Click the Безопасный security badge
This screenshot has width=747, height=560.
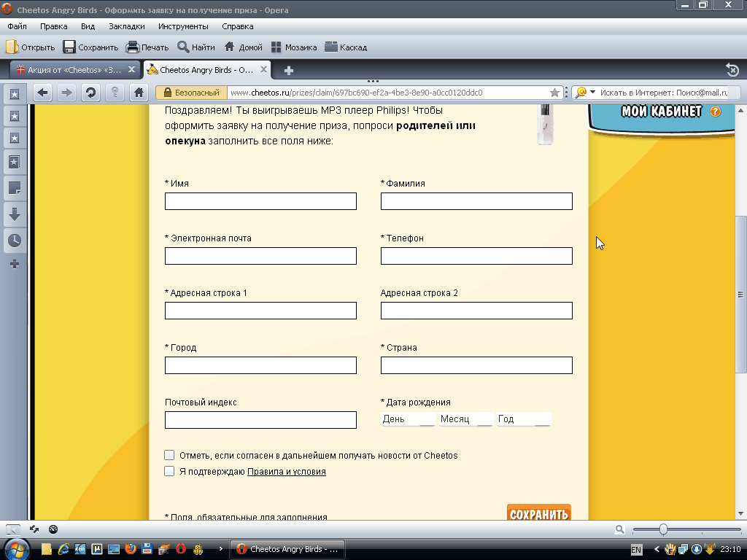click(x=192, y=93)
